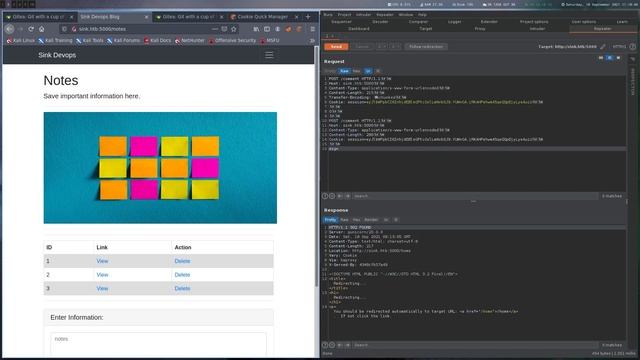
Task: Bookmark this page with the star icon
Action: point(234,29)
